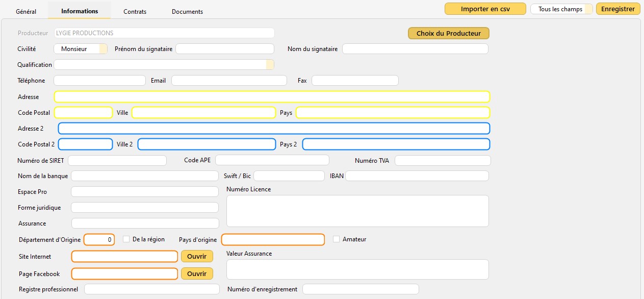Click Ouvrir next to Page Facebook

(197, 273)
